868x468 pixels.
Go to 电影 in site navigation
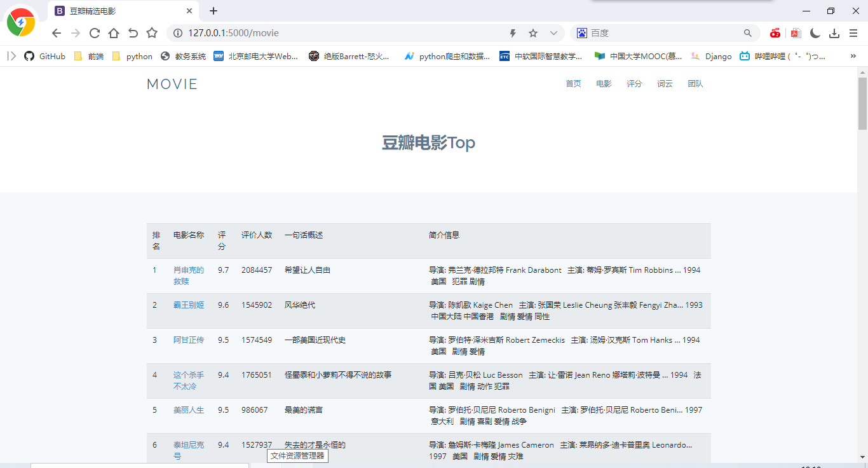[604, 84]
